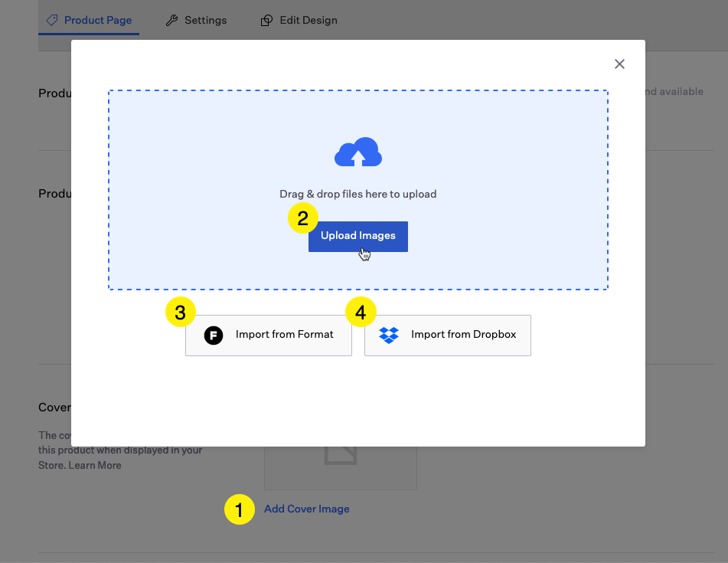
Task: Open the Learn More link
Action: tap(95, 465)
